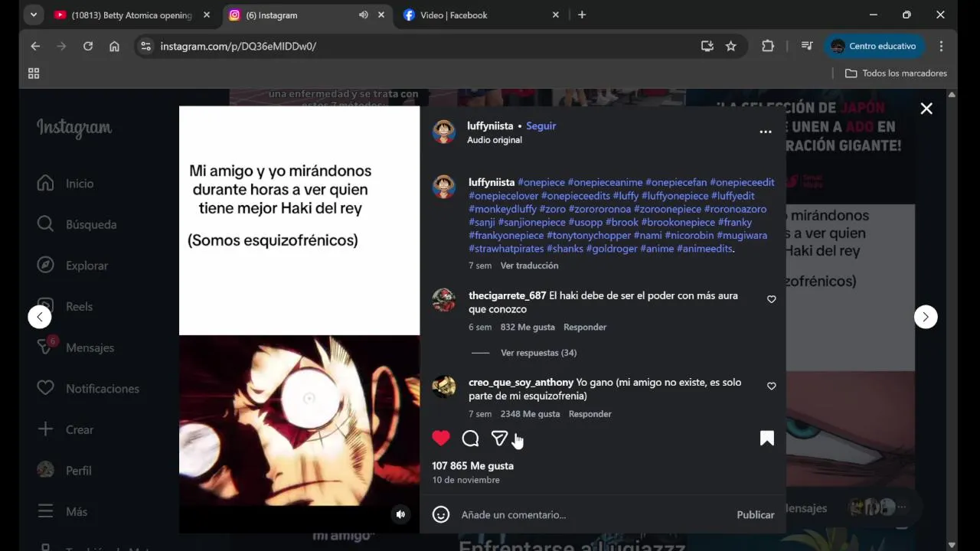Click the #onepiece hashtag in the caption
This screenshot has height=551, width=980.
[x=541, y=182]
